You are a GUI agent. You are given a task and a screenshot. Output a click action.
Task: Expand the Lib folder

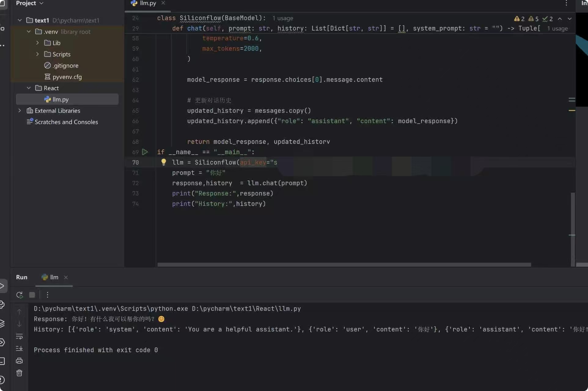click(38, 43)
